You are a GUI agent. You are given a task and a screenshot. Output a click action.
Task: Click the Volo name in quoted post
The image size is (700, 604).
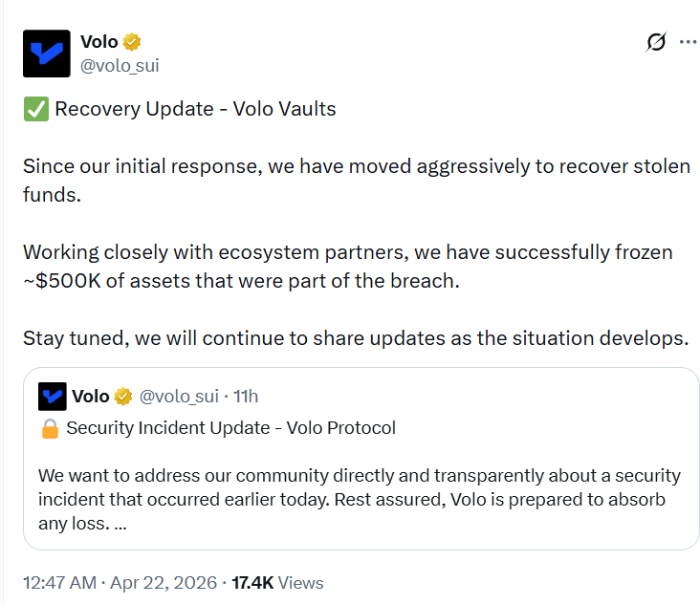[91, 397]
